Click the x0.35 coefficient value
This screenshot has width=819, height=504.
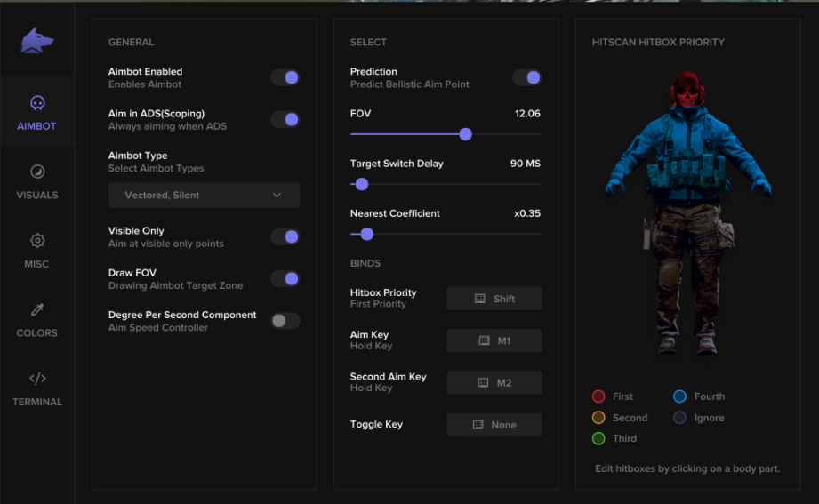527,213
